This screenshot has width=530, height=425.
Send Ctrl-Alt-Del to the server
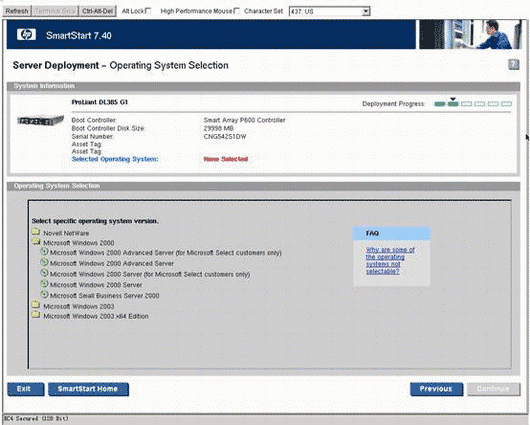(97, 11)
